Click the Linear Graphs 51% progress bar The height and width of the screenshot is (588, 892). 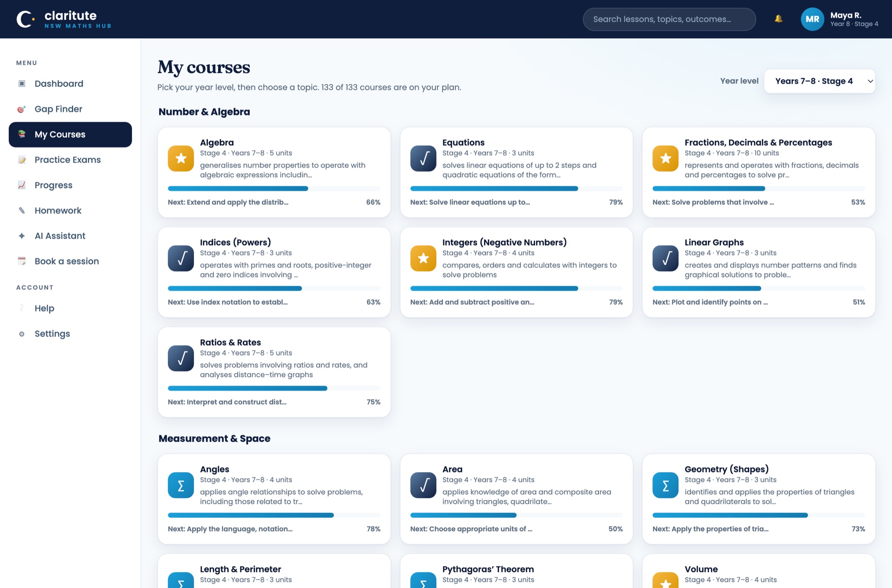[x=759, y=288]
